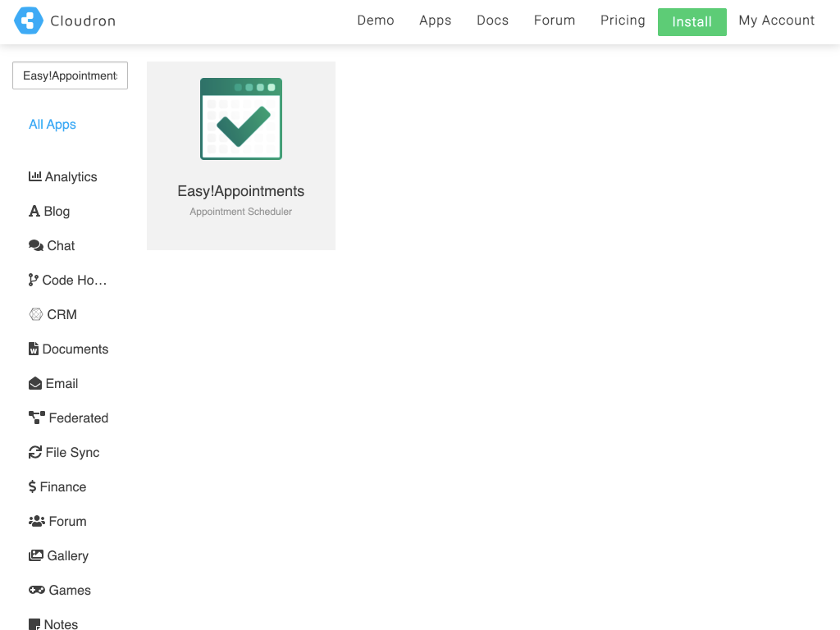The image size is (840, 630).
Task: Browse the Email category label
Action: [62, 384]
